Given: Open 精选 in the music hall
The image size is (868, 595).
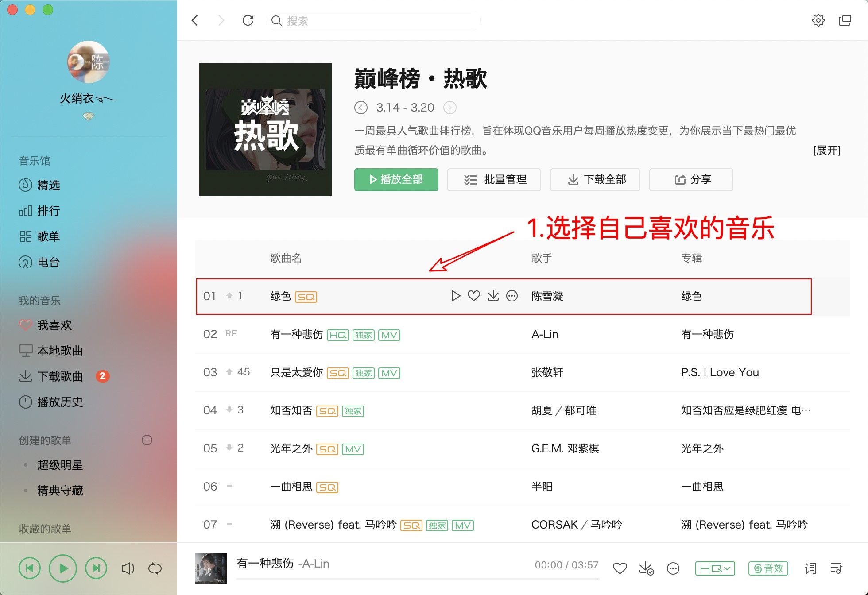Looking at the screenshot, I should (x=39, y=185).
